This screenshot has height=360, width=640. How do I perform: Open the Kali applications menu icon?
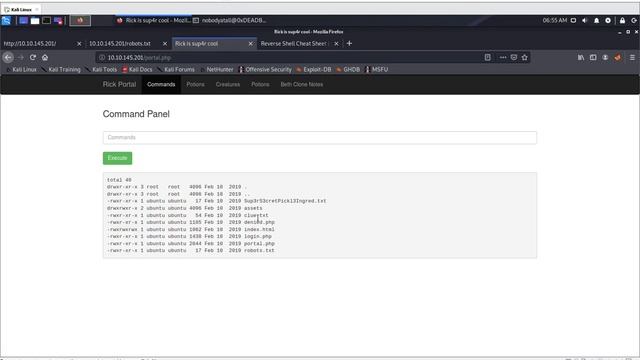(x=6, y=20)
